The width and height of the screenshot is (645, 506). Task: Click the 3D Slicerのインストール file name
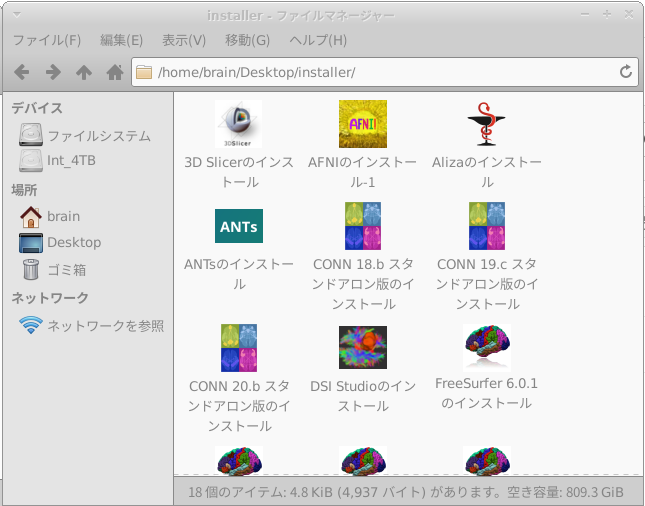click(239, 172)
